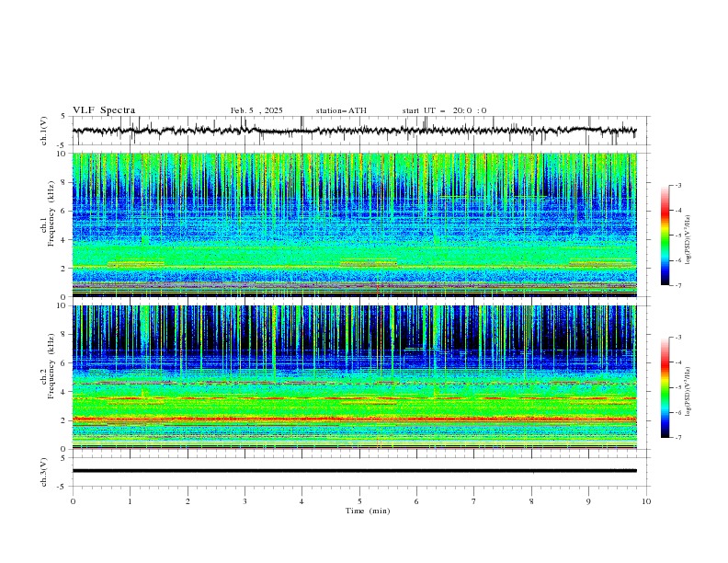Click the ch.1 color bar 'log(PSD)(V²/Hz)' label
This screenshot has height=563, width=728.
[688, 240]
